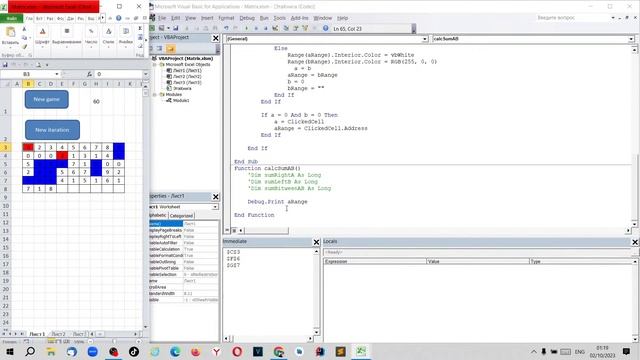Expand the Шрифт group dropdown in ribbon
The height and width of the screenshot is (360, 640).
coord(42,47)
